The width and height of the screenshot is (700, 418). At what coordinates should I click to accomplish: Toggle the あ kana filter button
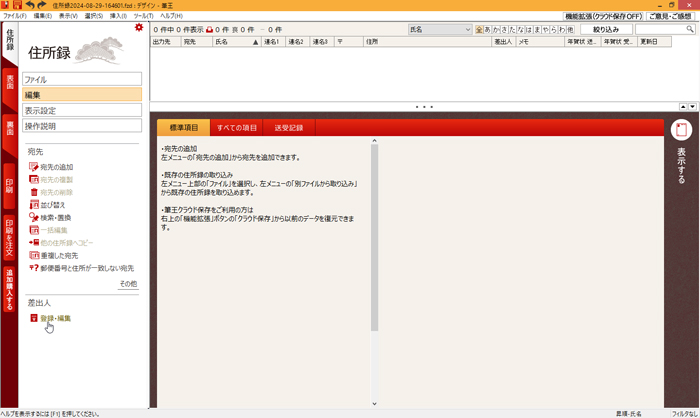pos(489,30)
